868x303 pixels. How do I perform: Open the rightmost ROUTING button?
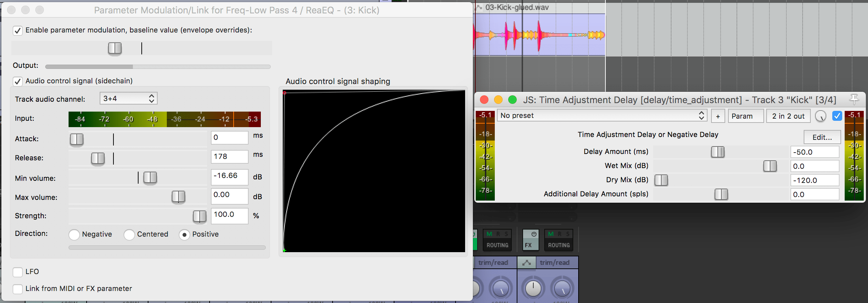tap(559, 245)
